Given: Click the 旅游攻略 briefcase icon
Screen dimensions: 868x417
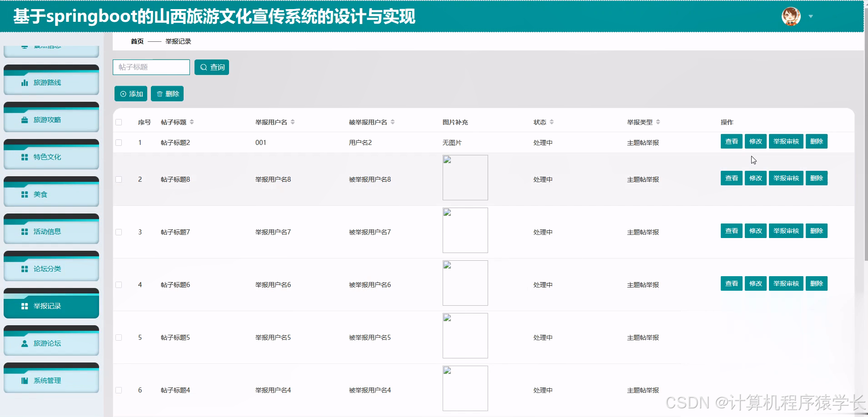Looking at the screenshot, I should [25, 120].
